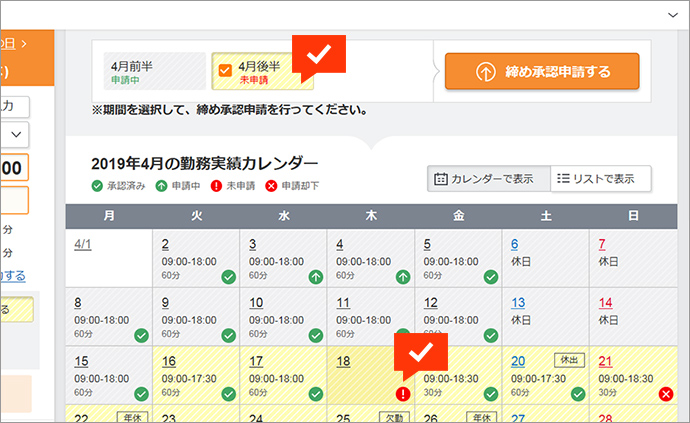Expand the browser dropdown chevron at top right
Image resolution: width=690 pixels, height=423 pixels.
[x=672, y=15]
